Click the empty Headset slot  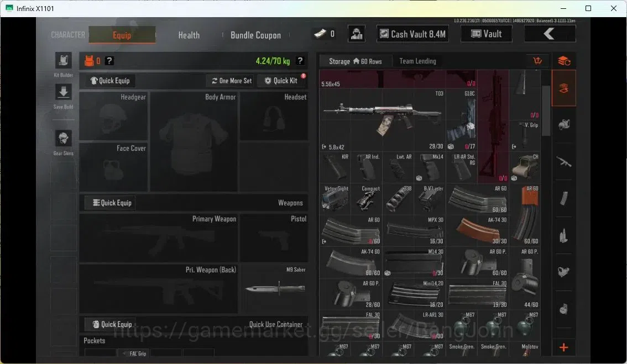pyautogui.click(x=274, y=117)
